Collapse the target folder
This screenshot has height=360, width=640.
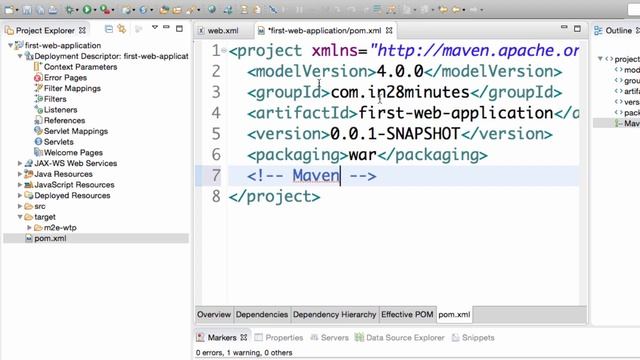pyautogui.click(x=20, y=217)
